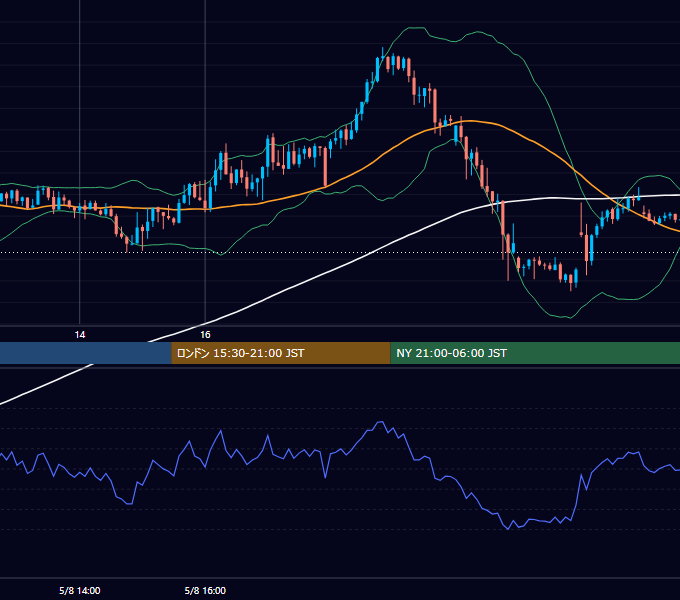Select the ロンドン 15:30-21:00 JST session bar
Screen dimensions: 680x600
(x=281, y=353)
